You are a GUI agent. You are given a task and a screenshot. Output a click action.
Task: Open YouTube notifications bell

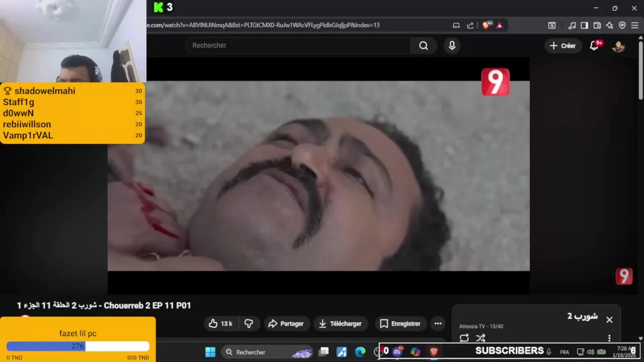point(594,46)
